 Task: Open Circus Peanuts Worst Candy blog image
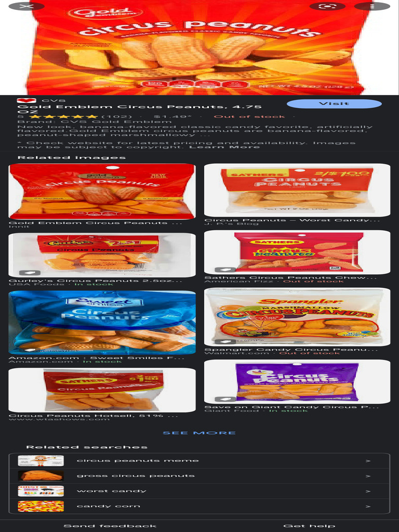[x=297, y=190]
